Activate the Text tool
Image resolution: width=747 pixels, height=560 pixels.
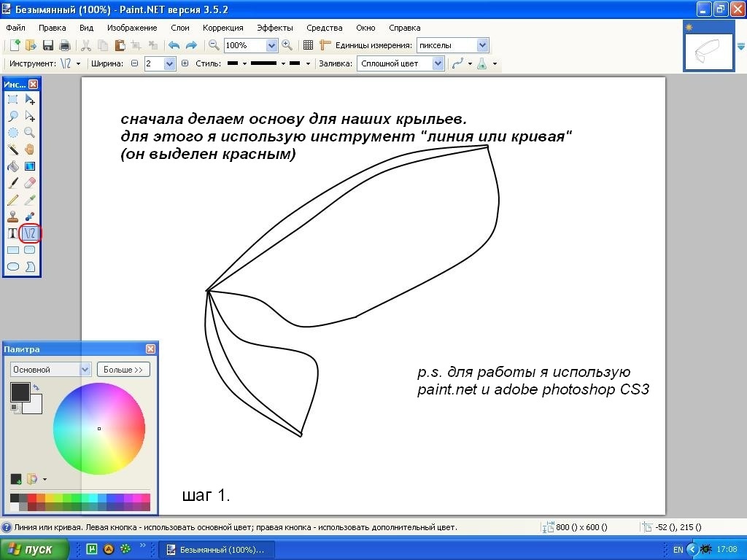click(12, 233)
